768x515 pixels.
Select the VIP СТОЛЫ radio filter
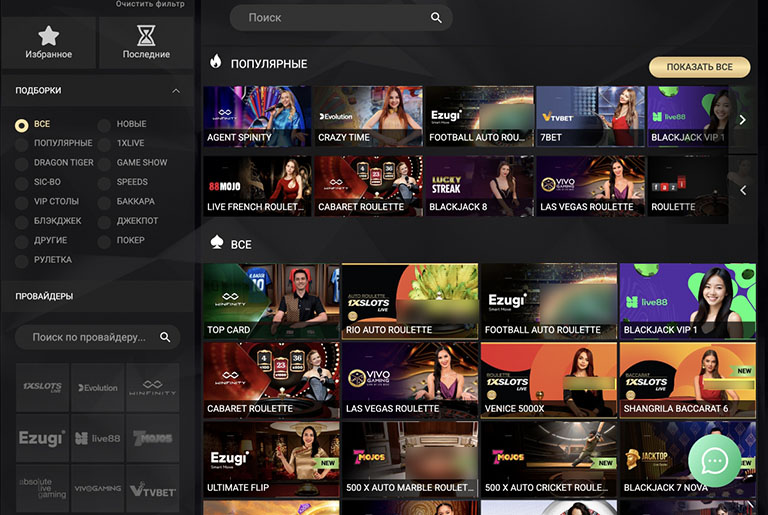tap(22, 202)
